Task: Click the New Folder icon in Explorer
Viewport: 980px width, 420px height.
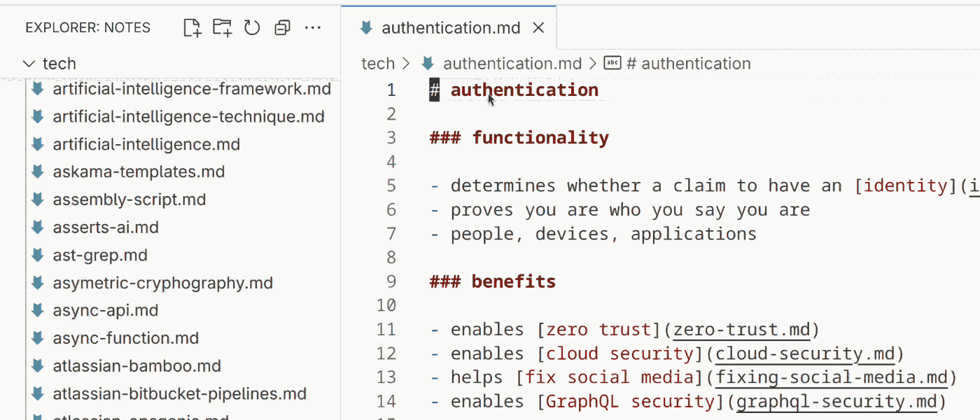Action: 222,28
